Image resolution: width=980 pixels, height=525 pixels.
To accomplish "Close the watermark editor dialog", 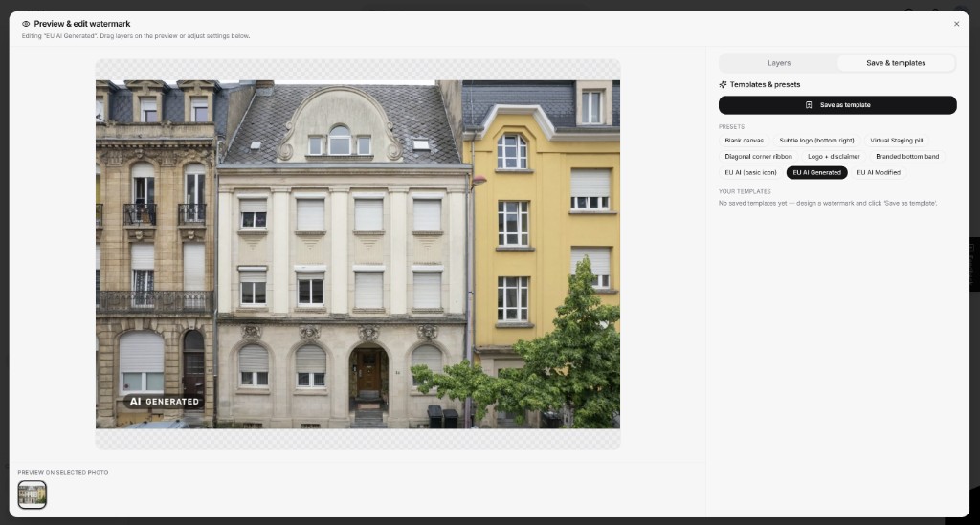I will coord(956,24).
